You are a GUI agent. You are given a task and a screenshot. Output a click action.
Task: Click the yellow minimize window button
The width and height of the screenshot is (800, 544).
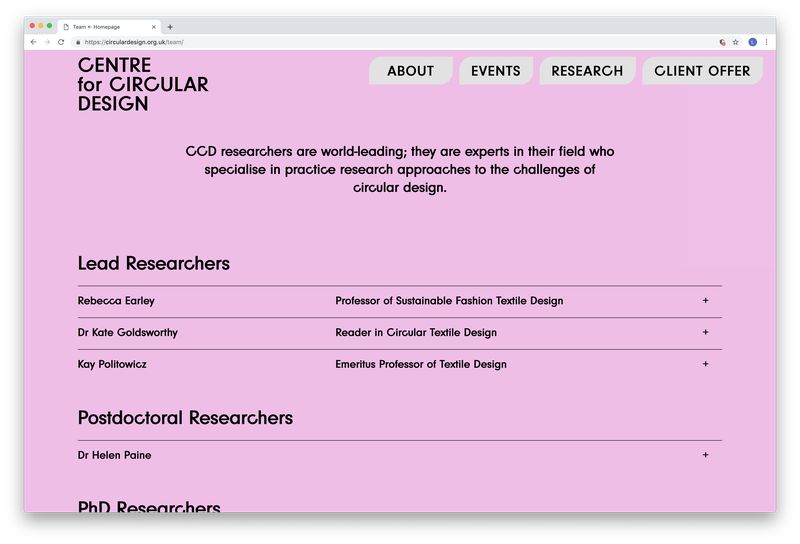41,26
